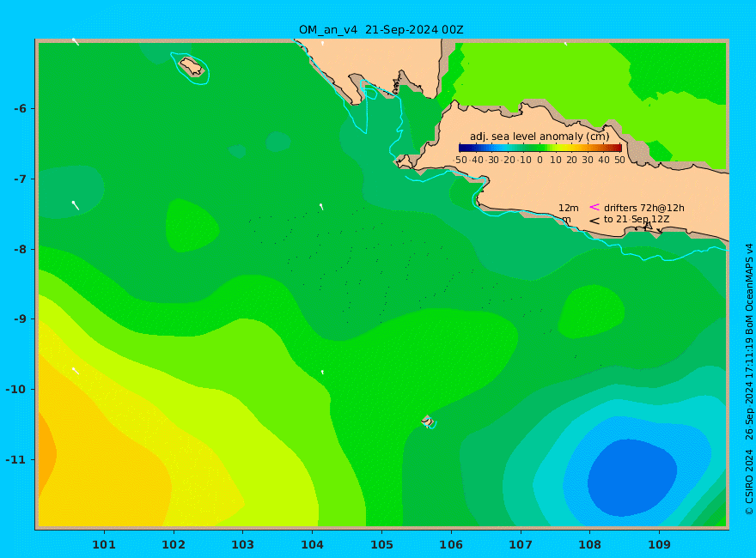Click the tiny island near 105.7, -10.5
This screenshot has height=558, width=756.
click(428, 422)
